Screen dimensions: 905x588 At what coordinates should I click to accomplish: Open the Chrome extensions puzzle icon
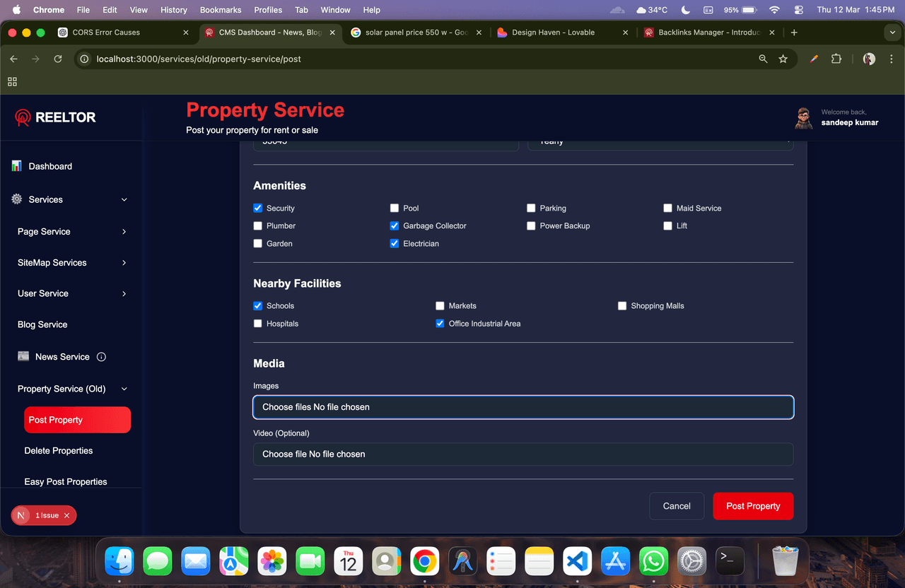836,59
